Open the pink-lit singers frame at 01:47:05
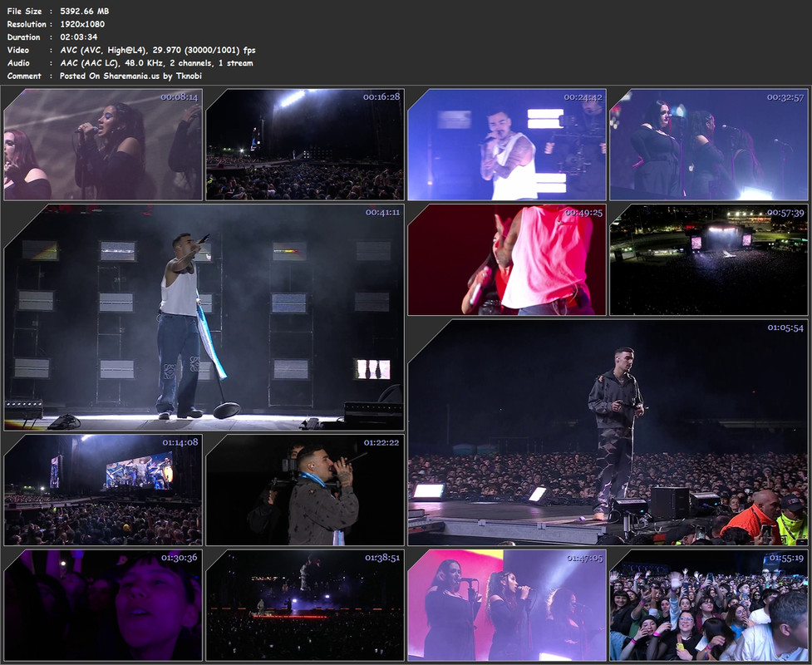The width and height of the screenshot is (812, 665). 506,605
